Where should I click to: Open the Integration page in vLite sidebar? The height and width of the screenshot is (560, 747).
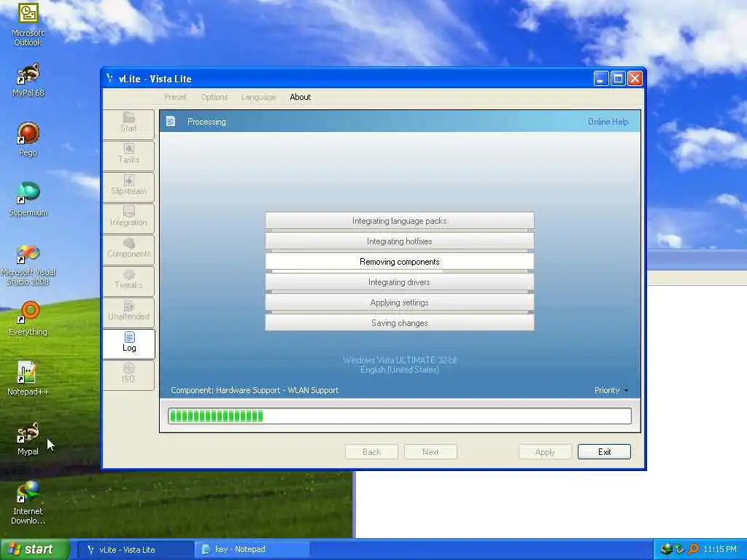pyautogui.click(x=128, y=217)
